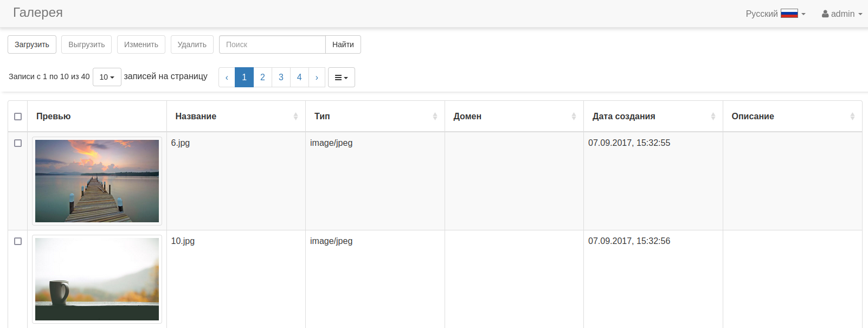Sort table by Домен sort icon
The height and width of the screenshot is (328, 868).
point(574,117)
